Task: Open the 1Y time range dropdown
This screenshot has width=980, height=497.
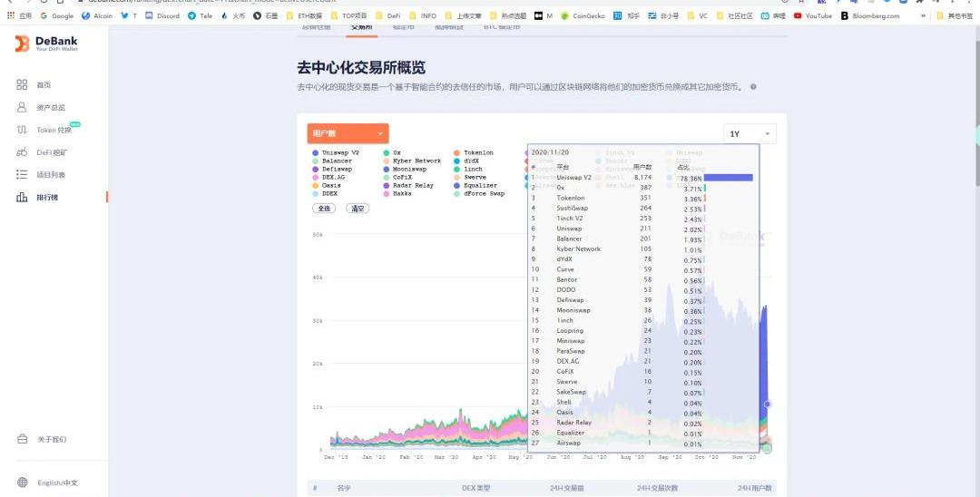Action: pos(750,133)
